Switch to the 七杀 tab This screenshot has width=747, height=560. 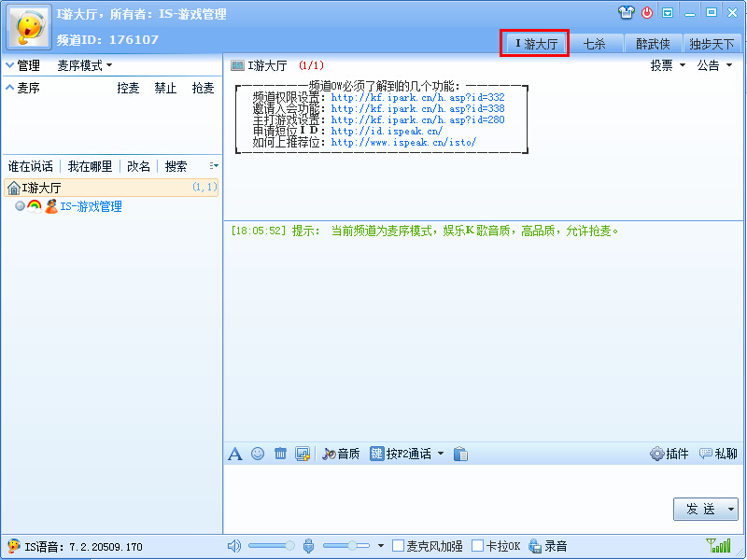pos(595,44)
